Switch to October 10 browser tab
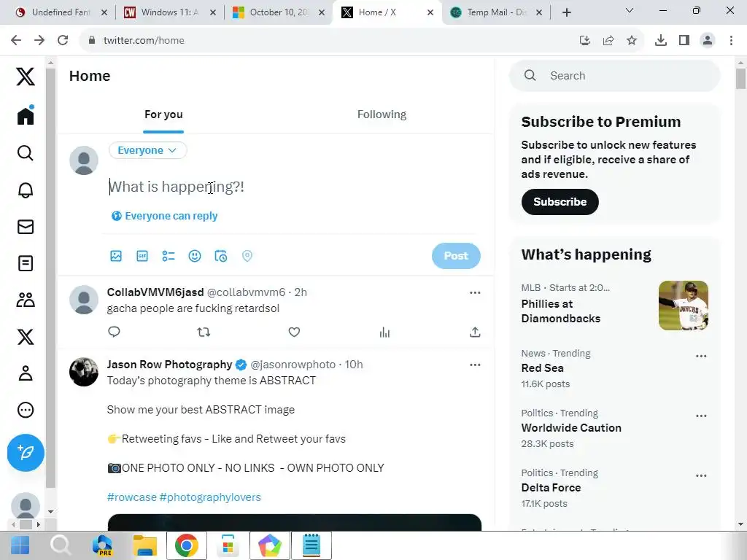The image size is (747, 560). pyautogui.click(x=279, y=12)
